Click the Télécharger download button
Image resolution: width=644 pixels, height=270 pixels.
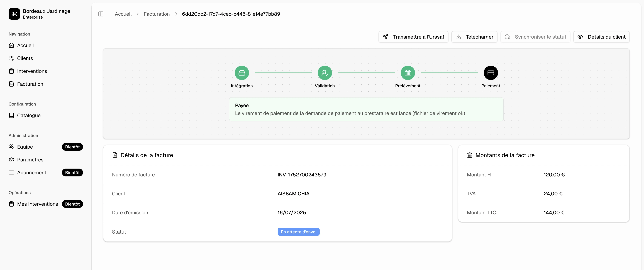474,37
